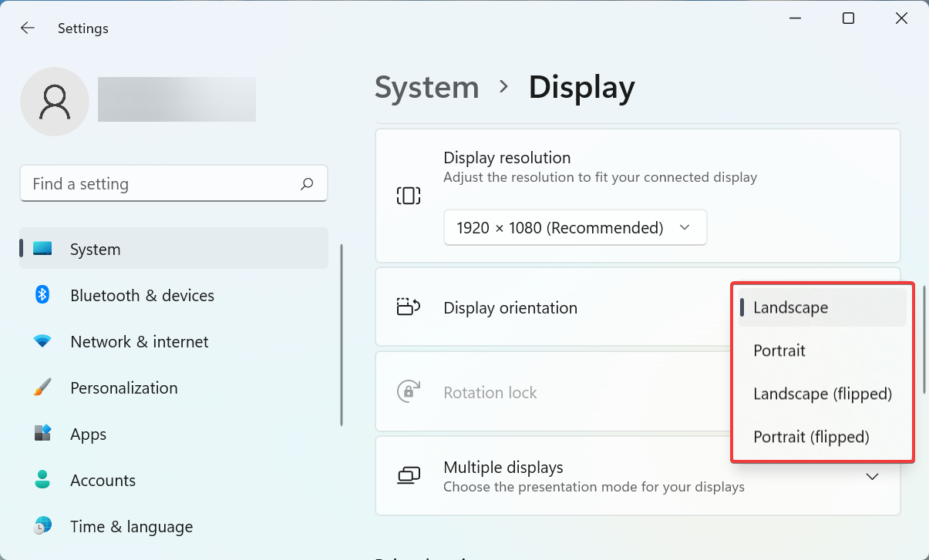Click the System breadcrumb link

point(426,87)
